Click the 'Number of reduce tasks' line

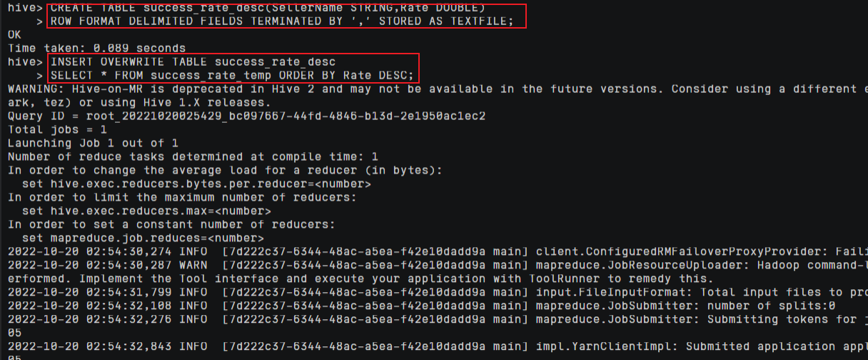[193, 156]
